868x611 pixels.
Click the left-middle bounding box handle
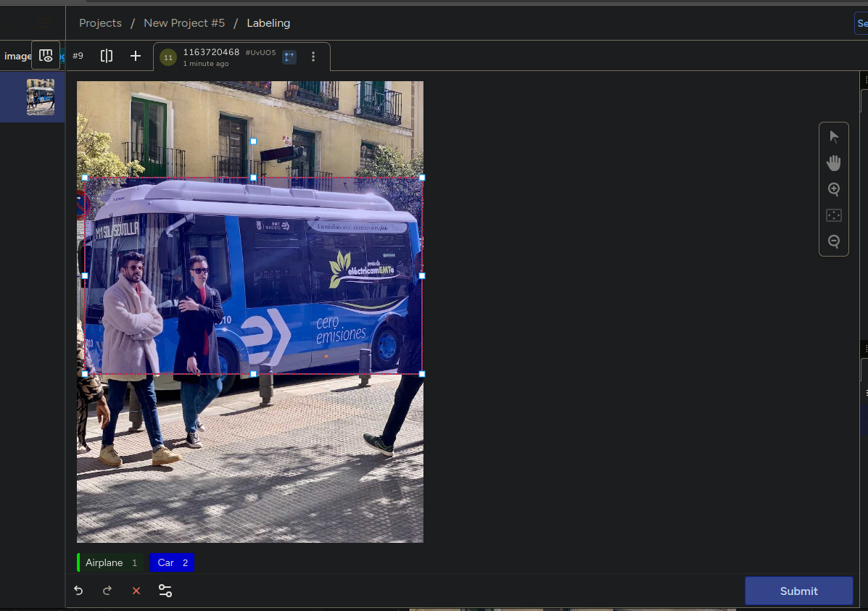85,275
